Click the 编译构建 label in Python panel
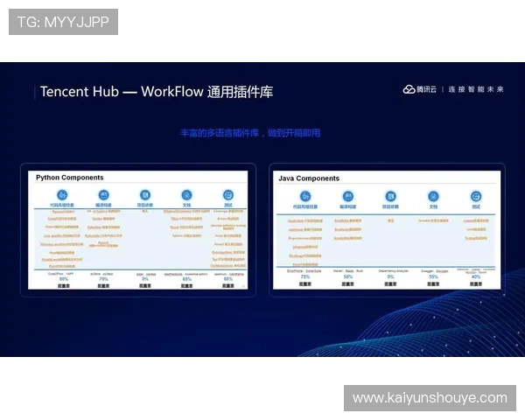Viewport: 525px width, 420px height. coord(103,205)
